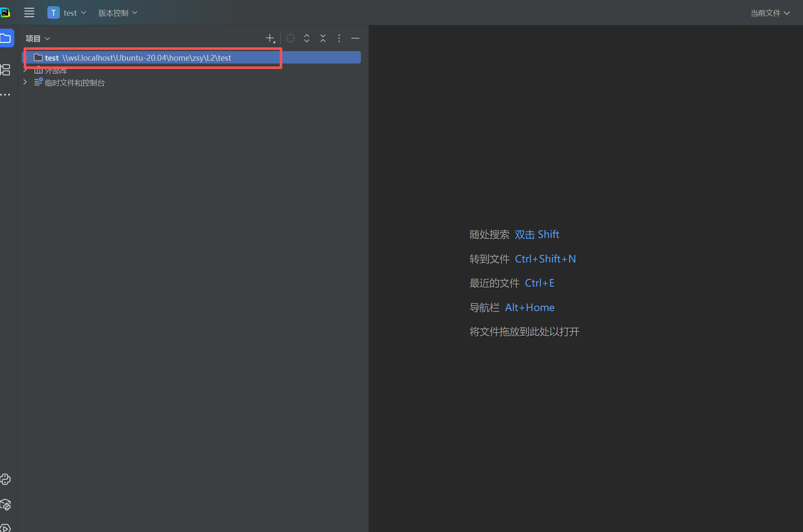Click the 'Select Opened File' crosshair icon
Screen dimensions: 803x532
click(x=290, y=38)
